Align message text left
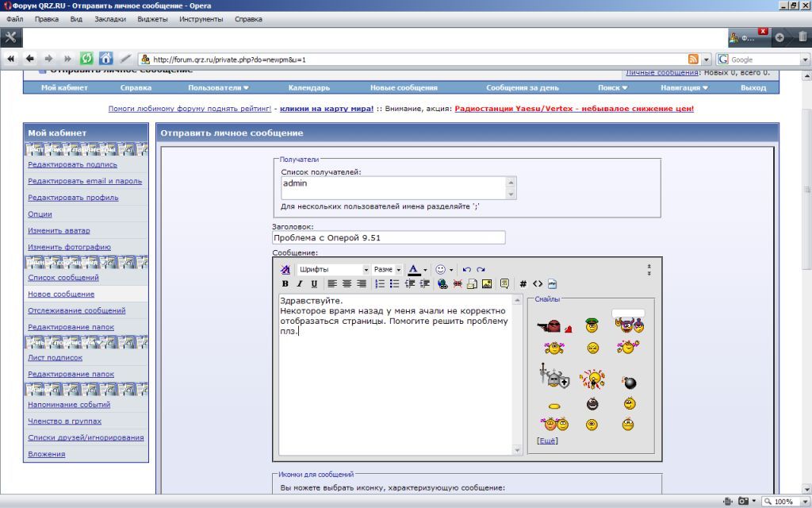 coord(332,283)
